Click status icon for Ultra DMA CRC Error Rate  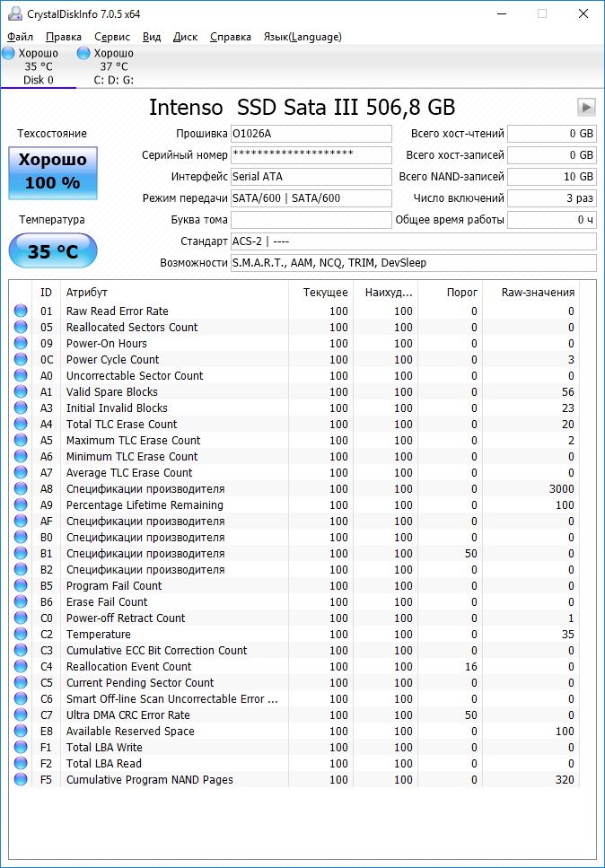click(x=21, y=715)
